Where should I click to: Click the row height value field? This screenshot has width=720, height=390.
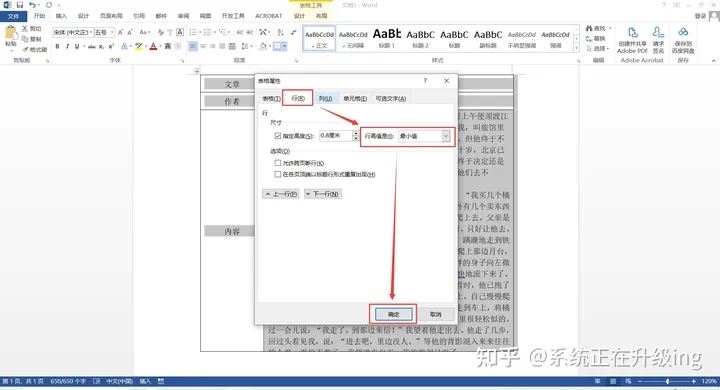point(335,136)
